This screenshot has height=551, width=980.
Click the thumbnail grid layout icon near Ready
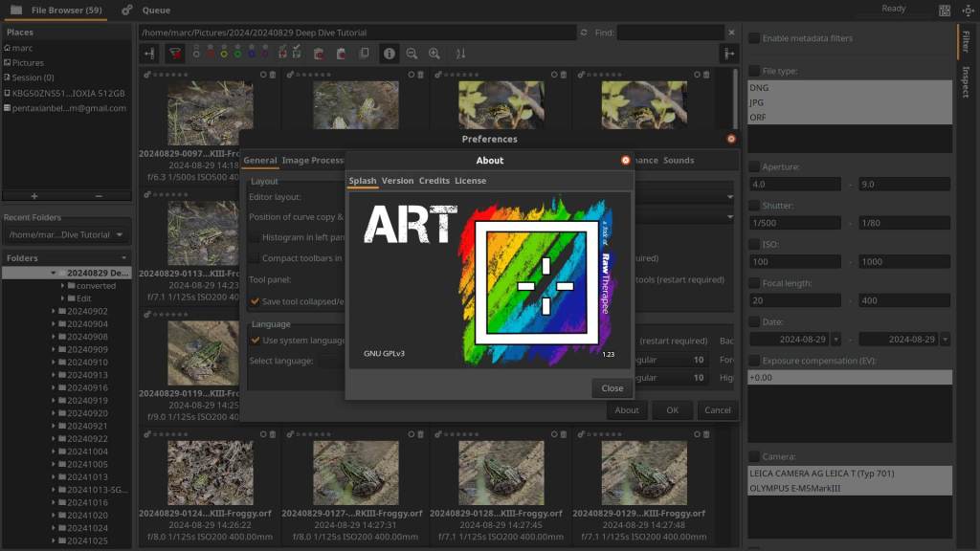(x=945, y=11)
